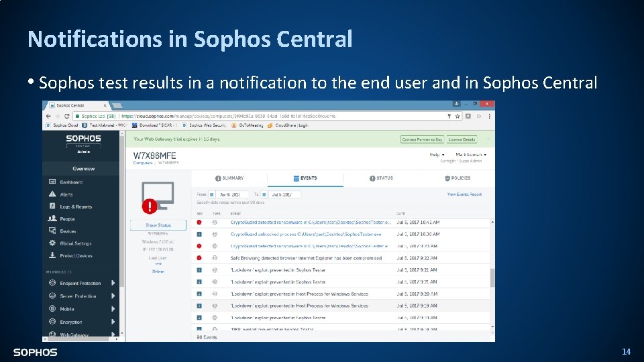Open the From date calendar icon
644x362 pixels.
pyautogui.click(x=211, y=194)
